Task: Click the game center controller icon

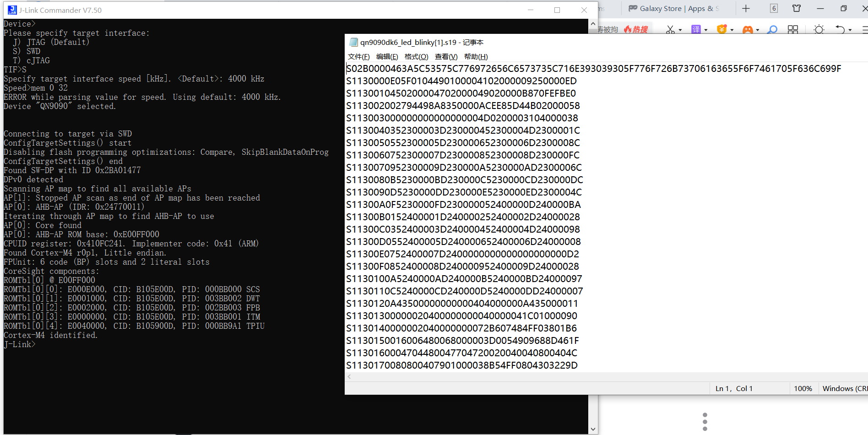Action: click(749, 29)
